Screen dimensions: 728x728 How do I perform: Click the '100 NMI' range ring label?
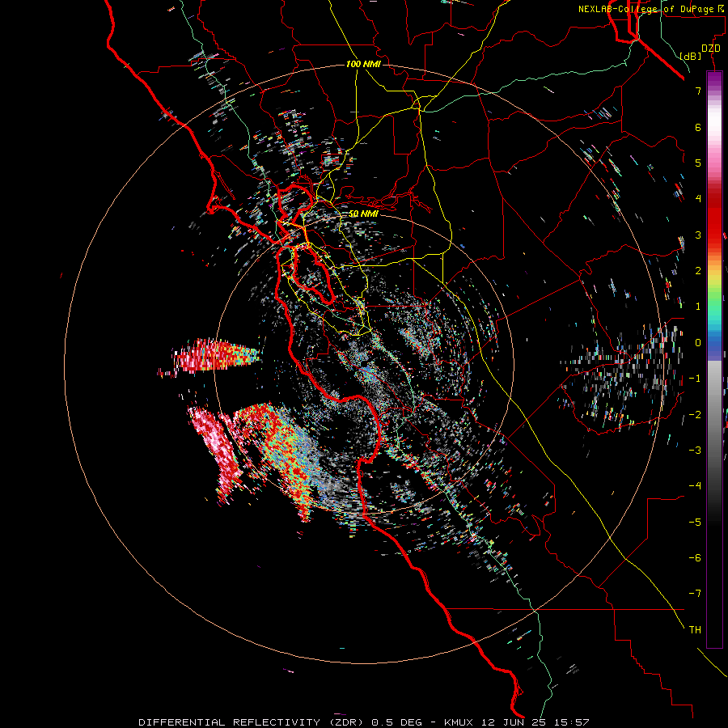click(363, 64)
